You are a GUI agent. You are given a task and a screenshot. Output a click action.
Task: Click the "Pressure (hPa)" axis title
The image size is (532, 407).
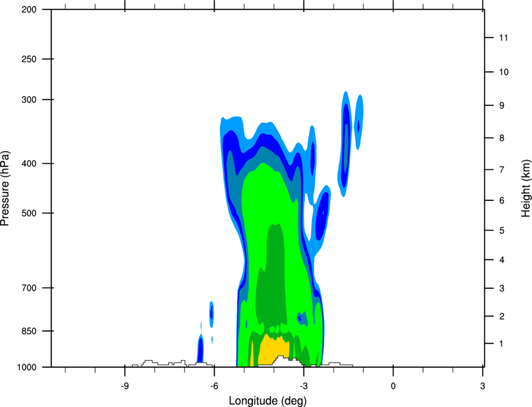[x=5, y=188]
